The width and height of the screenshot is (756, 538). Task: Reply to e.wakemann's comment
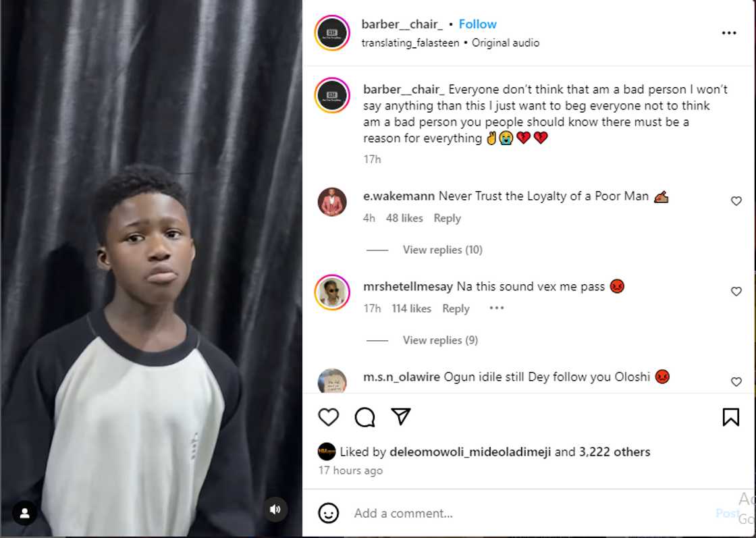click(x=447, y=218)
